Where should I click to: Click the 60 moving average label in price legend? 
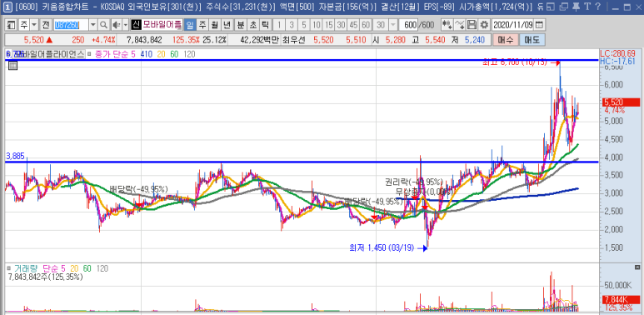174,54
